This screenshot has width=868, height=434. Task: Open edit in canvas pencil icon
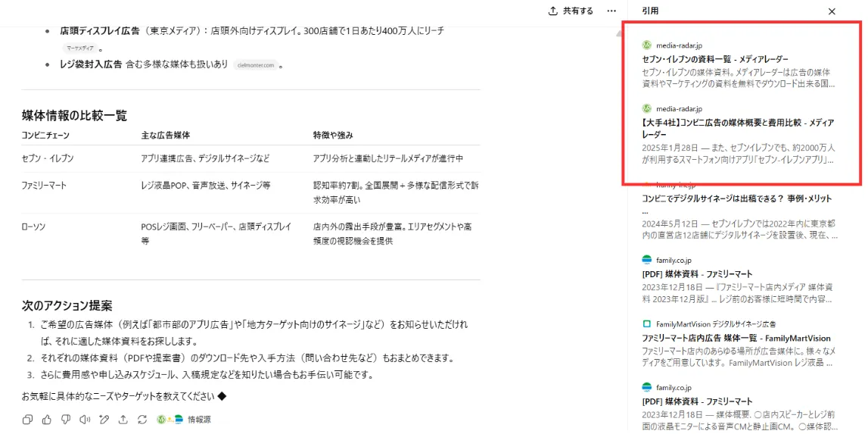pos(104,419)
